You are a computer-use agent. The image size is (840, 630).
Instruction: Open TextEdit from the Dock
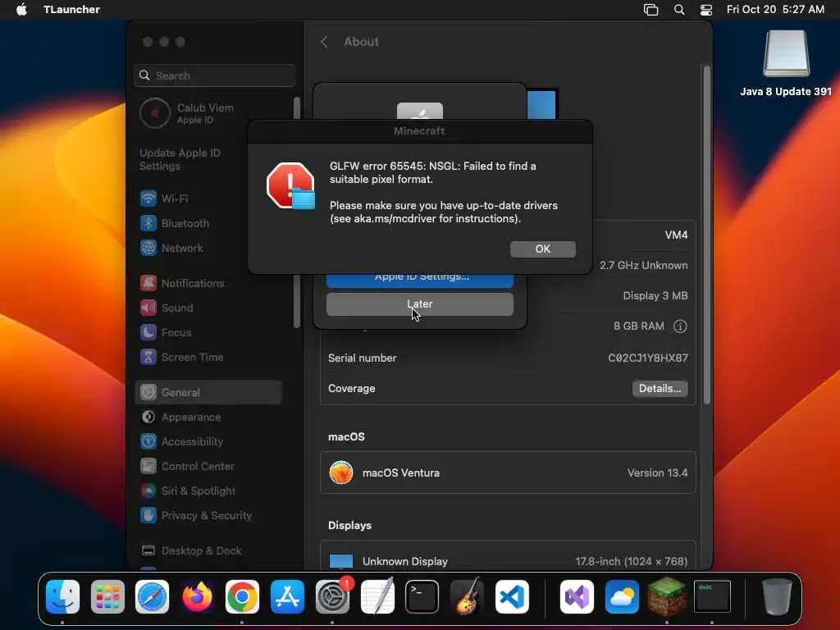click(x=377, y=596)
